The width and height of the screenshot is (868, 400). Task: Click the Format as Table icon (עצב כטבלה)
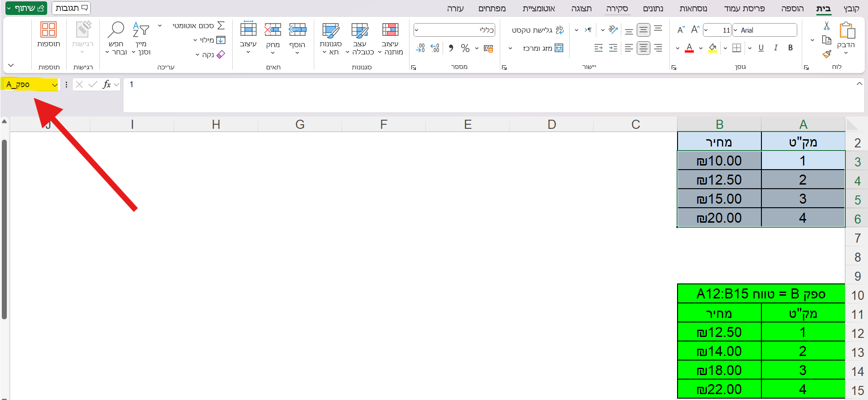[x=360, y=30]
